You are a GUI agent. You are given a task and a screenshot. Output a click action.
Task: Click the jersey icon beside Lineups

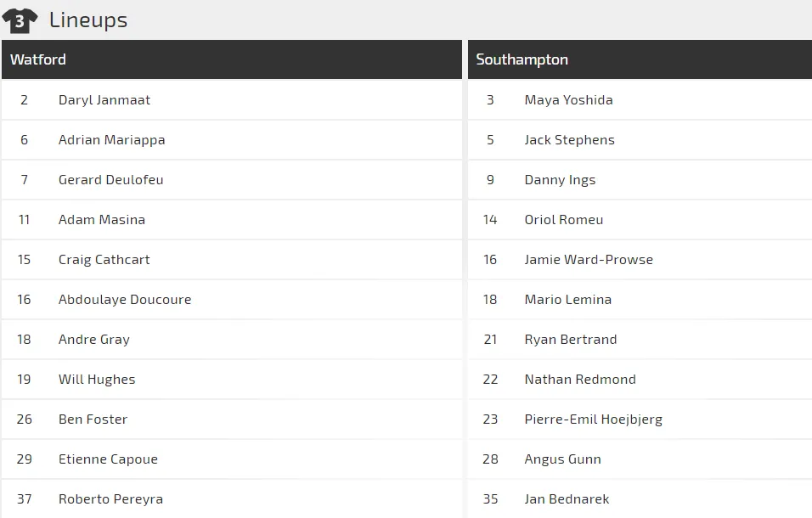[x=20, y=20]
